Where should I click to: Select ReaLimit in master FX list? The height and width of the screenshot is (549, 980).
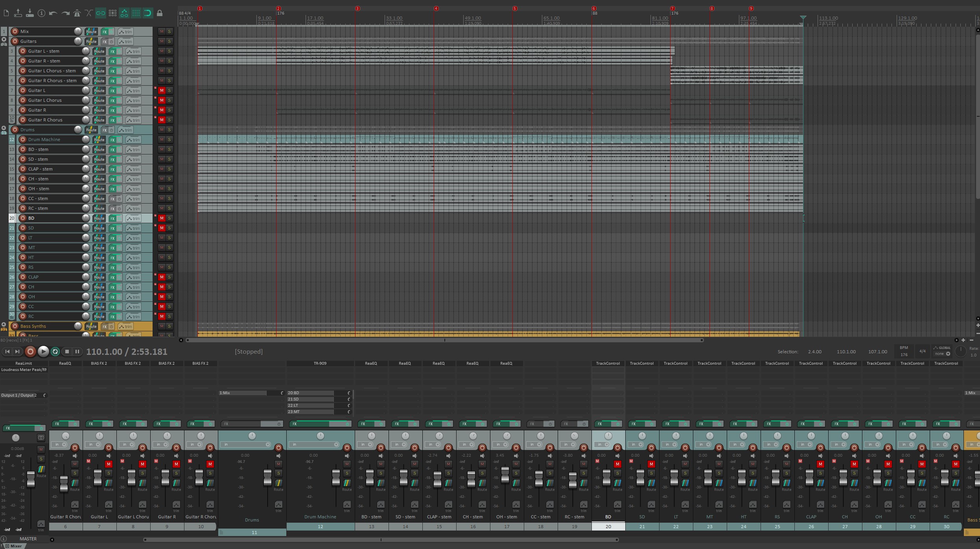pyautogui.click(x=24, y=364)
